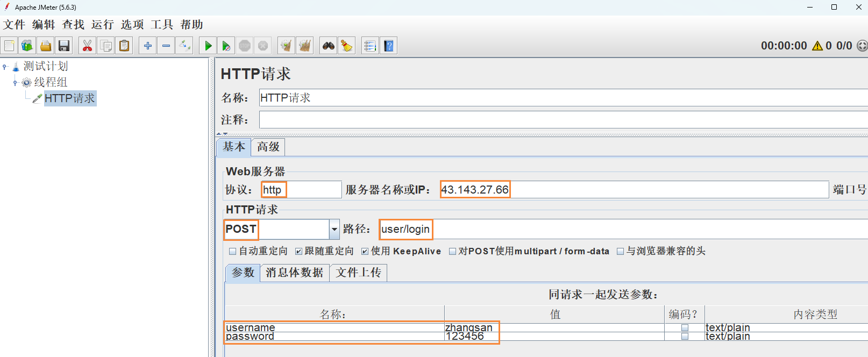The height and width of the screenshot is (357, 868).
Task: Open Search with binoculars icon
Action: 328,46
